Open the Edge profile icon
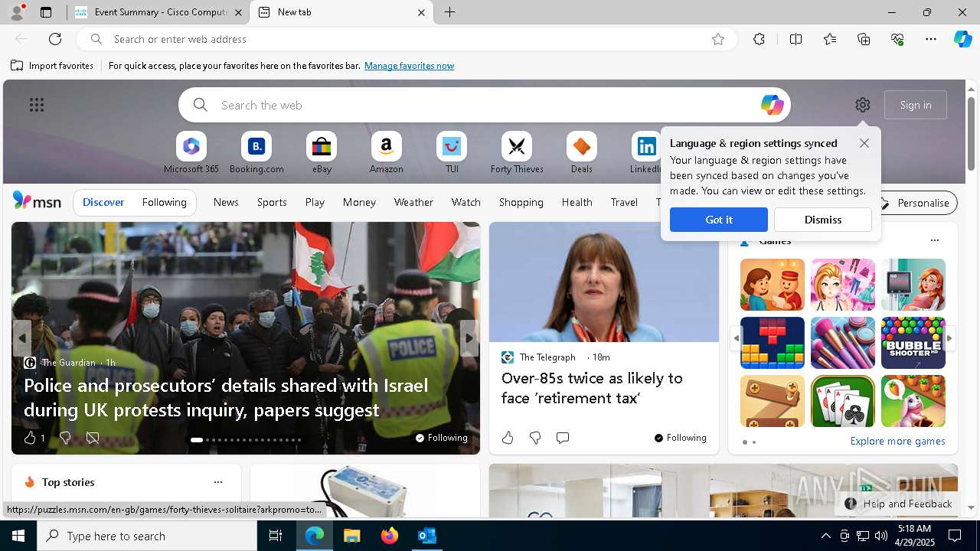This screenshot has width=980, height=551. pyautogui.click(x=17, y=12)
